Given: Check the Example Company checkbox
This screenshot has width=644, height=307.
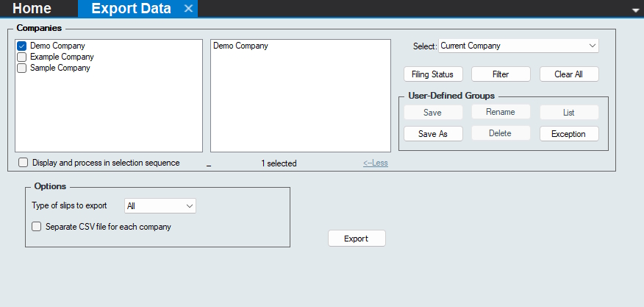Looking at the screenshot, I should [22, 57].
